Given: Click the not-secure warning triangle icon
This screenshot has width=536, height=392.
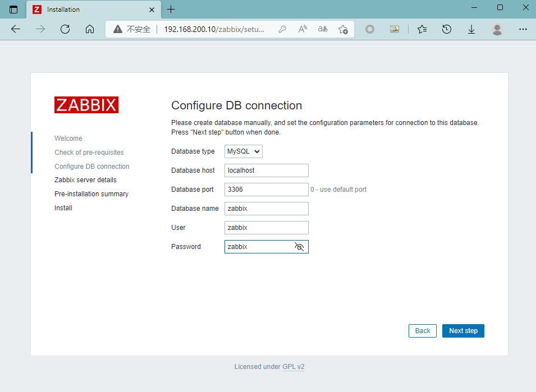Looking at the screenshot, I should coord(118,29).
